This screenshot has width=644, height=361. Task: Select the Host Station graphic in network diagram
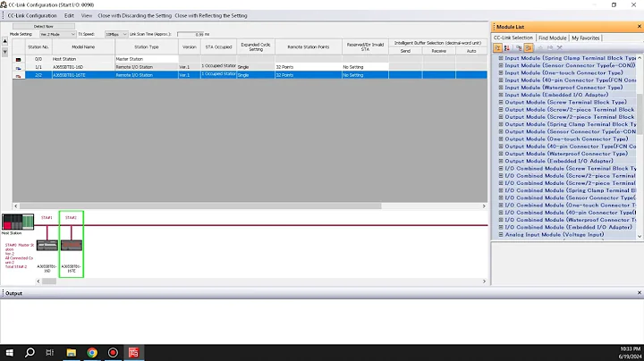tap(18, 222)
